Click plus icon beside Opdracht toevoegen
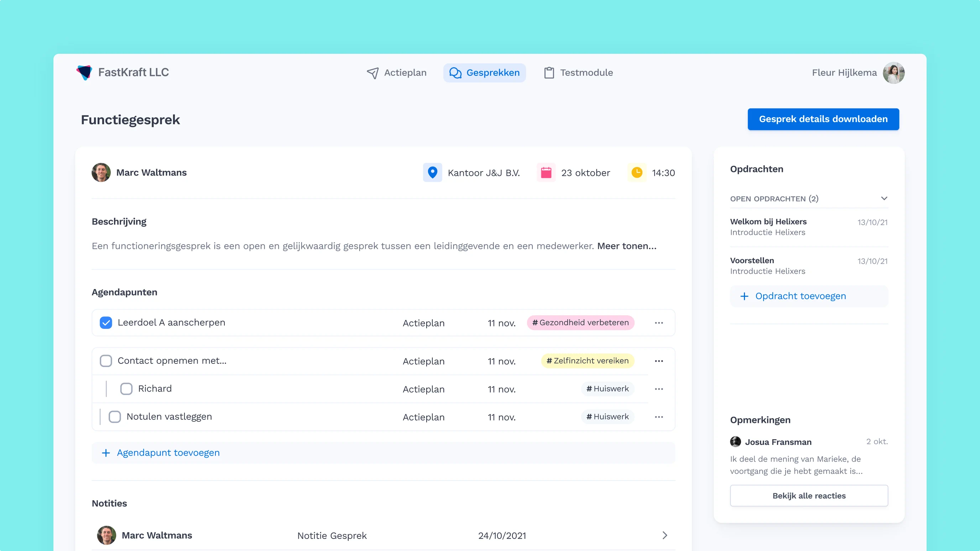 [744, 296]
